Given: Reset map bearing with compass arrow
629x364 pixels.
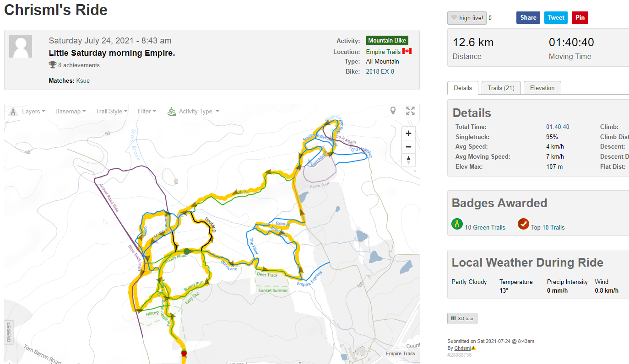Looking at the screenshot, I should (x=408, y=160).
